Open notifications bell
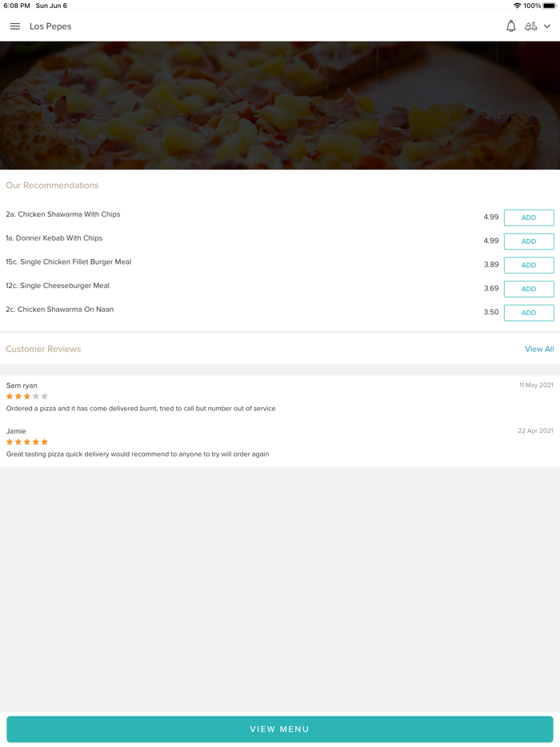The width and height of the screenshot is (560, 747). tap(510, 26)
